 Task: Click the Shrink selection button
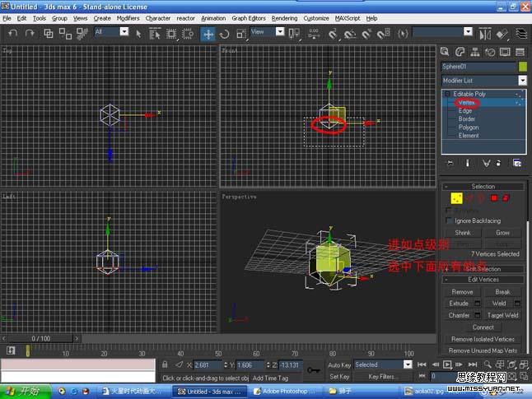[x=463, y=233]
